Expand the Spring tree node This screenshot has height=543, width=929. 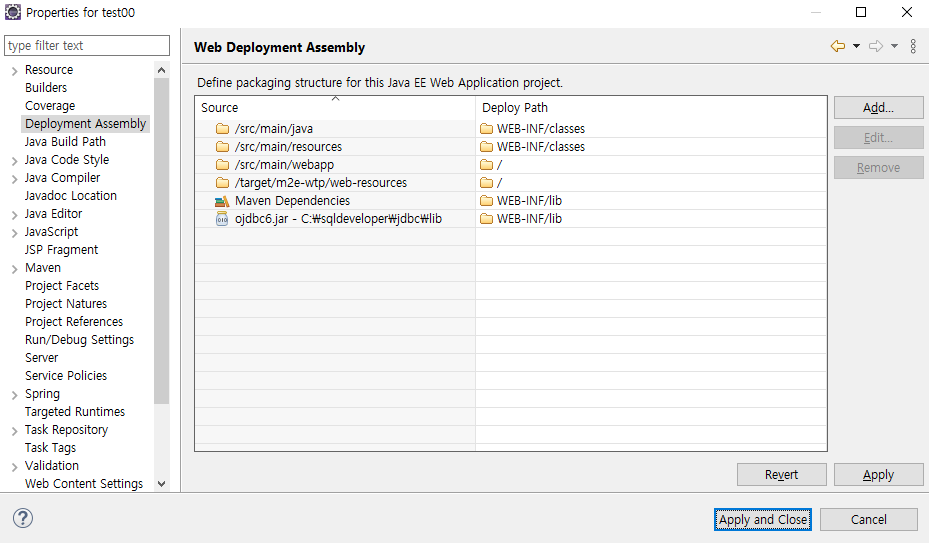pos(14,395)
